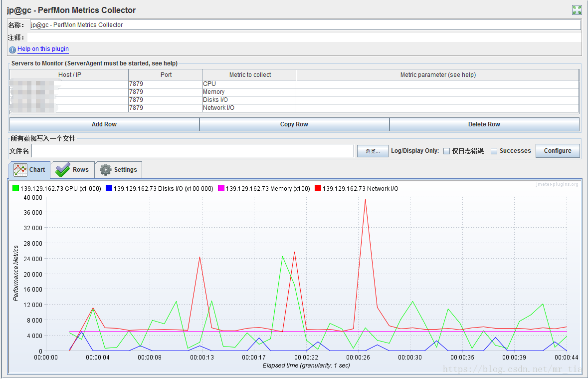The width and height of the screenshot is (588, 379).
Task: Click the checkmark icon on the Rows tab
Action: [x=63, y=170]
